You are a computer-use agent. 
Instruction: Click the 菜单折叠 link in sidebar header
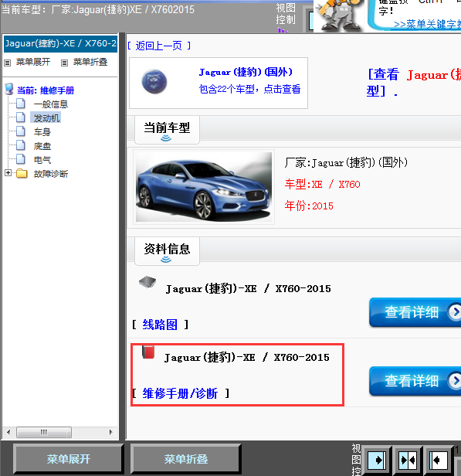click(x=90, y=63)
